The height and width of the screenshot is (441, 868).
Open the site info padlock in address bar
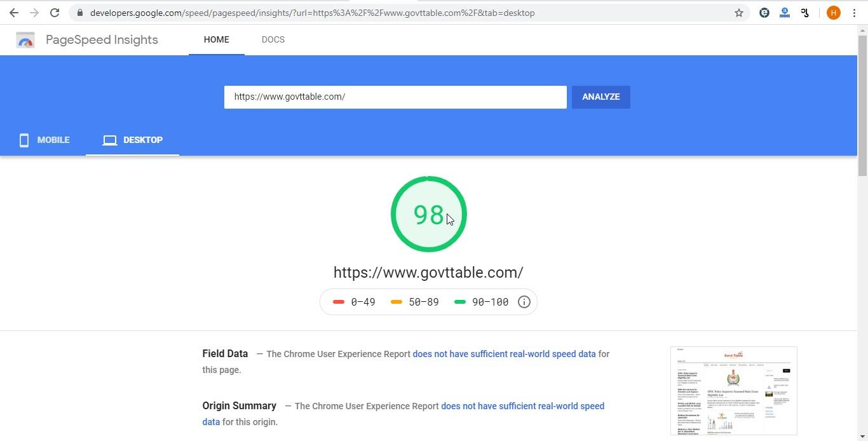coord(80,12)
